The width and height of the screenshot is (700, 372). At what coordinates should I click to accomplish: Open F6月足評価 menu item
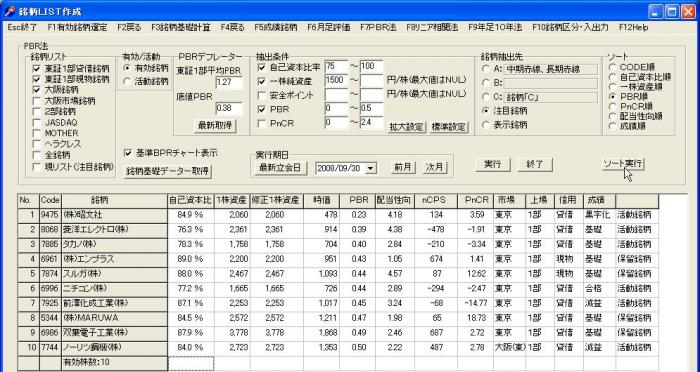329,27
